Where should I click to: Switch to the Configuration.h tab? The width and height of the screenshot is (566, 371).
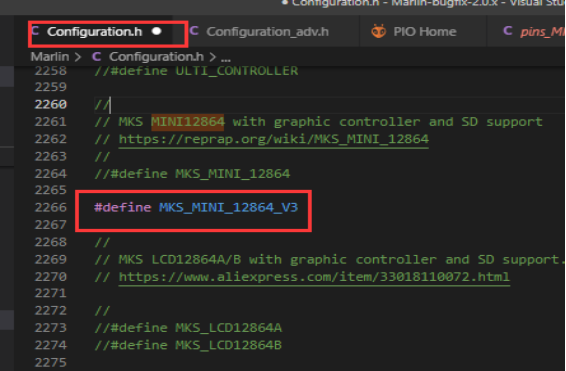click(x=95, y=32)
